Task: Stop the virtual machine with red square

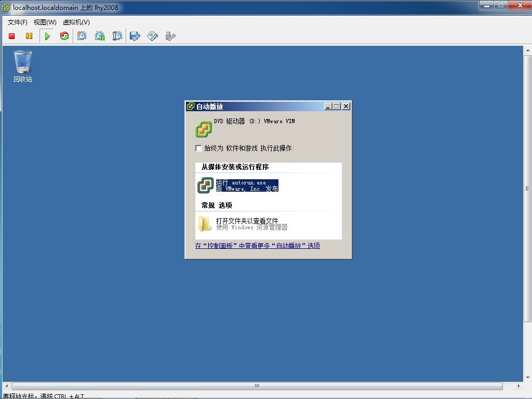Action: (x=11, y=36)
